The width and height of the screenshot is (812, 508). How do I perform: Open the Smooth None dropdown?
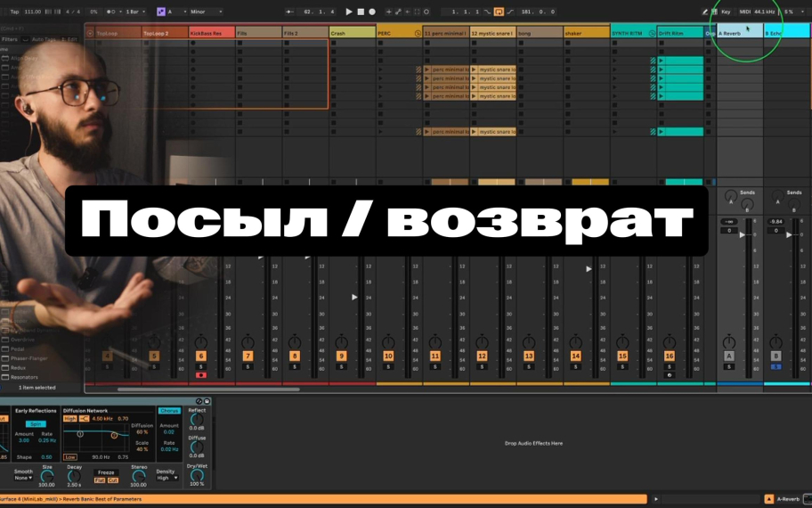(x=23, y=478)
